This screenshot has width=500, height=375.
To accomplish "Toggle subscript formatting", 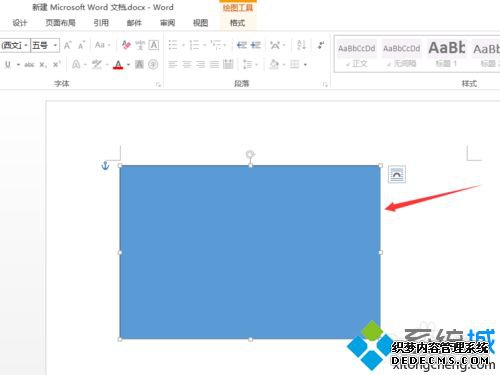I will pyautogui.click(x=43, y=65).
